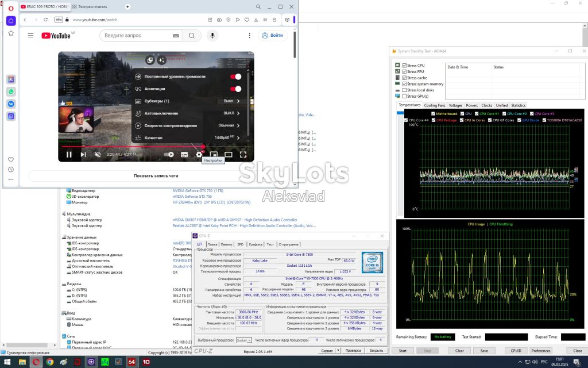Viewport: 588px width, 368px height.
Task: Switch to Cooling Fans tab in AIDA64
Action: pyautogui.click(x=435, y=106)
